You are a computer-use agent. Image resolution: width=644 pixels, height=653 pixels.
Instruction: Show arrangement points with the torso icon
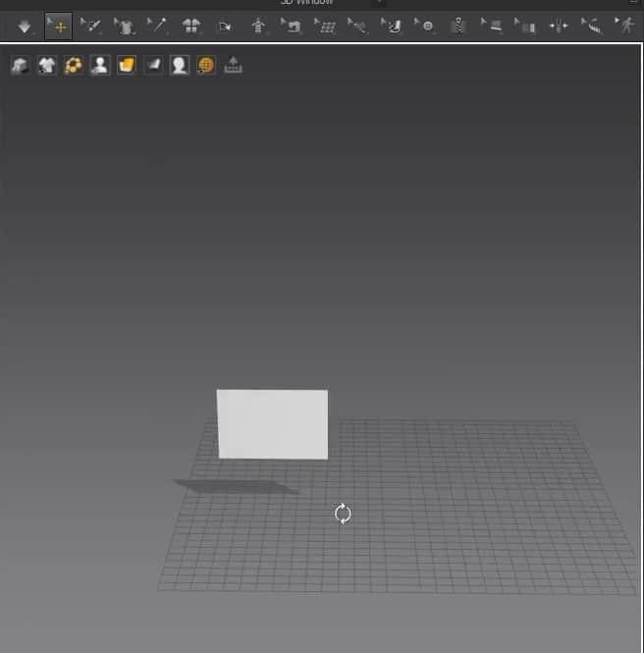tap(258, 27)
